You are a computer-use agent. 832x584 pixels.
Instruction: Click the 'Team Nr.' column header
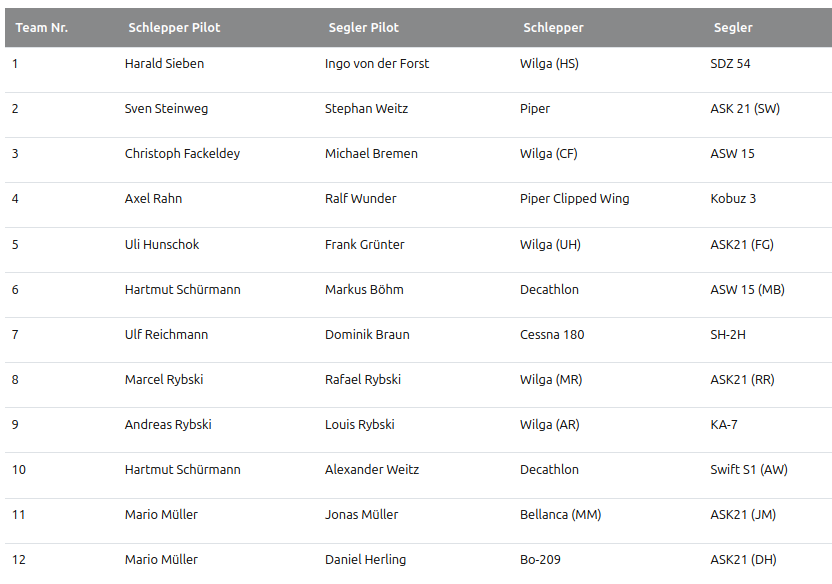(x=41, y=28)
